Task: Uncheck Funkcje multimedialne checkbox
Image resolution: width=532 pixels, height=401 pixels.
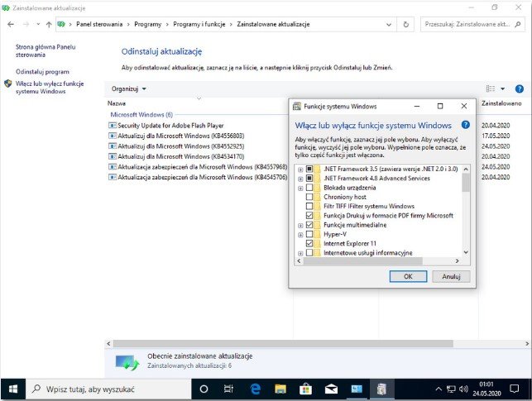Action: click(309, 225)
